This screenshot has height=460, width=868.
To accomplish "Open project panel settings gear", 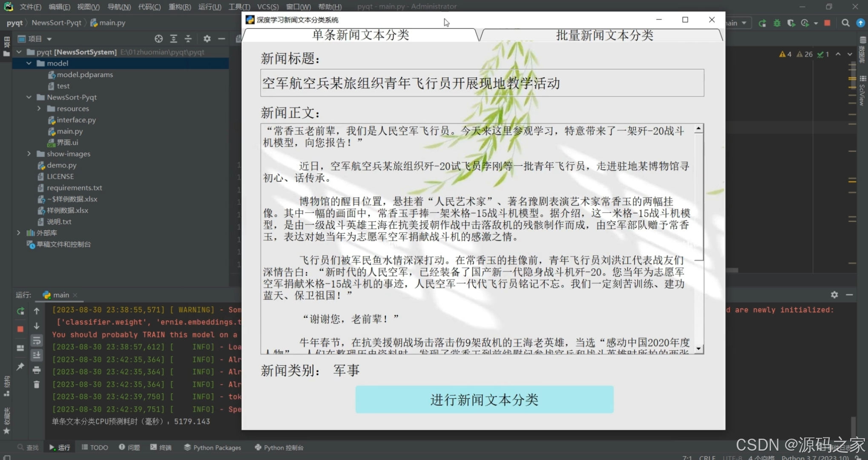I will (x=207, y=39).
